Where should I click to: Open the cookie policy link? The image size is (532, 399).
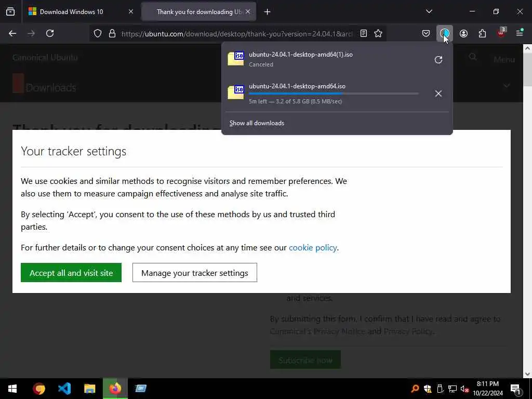(312, 248)
